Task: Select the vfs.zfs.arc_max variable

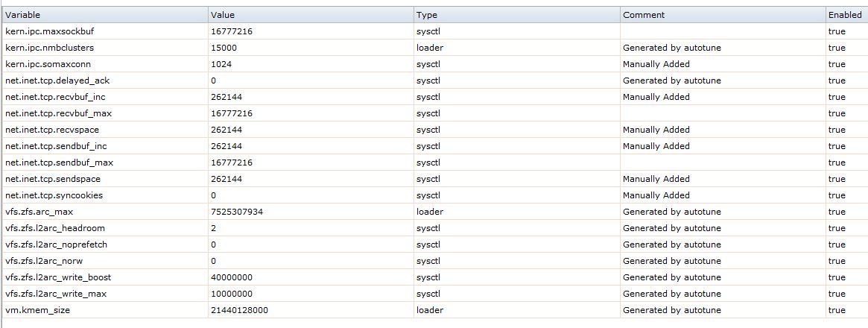Action: tap(39, 212)
